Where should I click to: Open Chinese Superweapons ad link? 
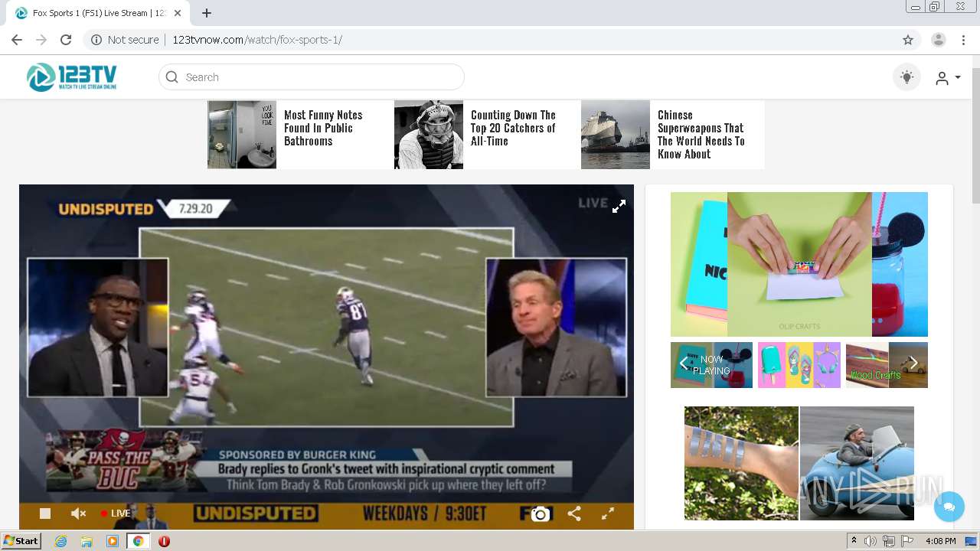pyautogui.click(x=701, y=135)
